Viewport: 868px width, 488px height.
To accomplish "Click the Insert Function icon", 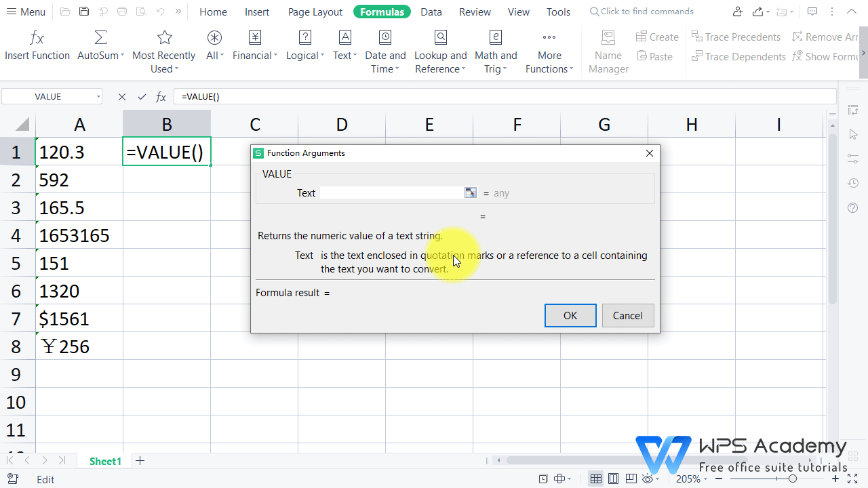I will click(x=37, y=47).
